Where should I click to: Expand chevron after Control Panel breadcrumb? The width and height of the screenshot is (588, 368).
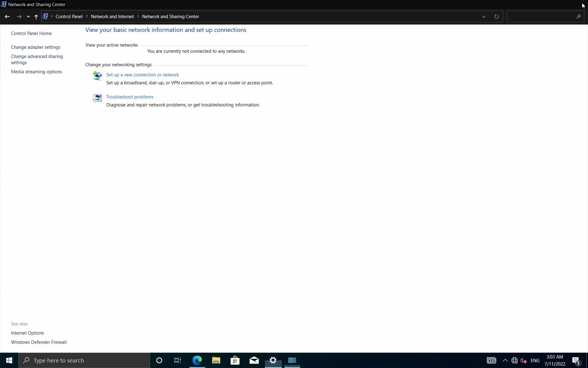click(x=87, y=17)
